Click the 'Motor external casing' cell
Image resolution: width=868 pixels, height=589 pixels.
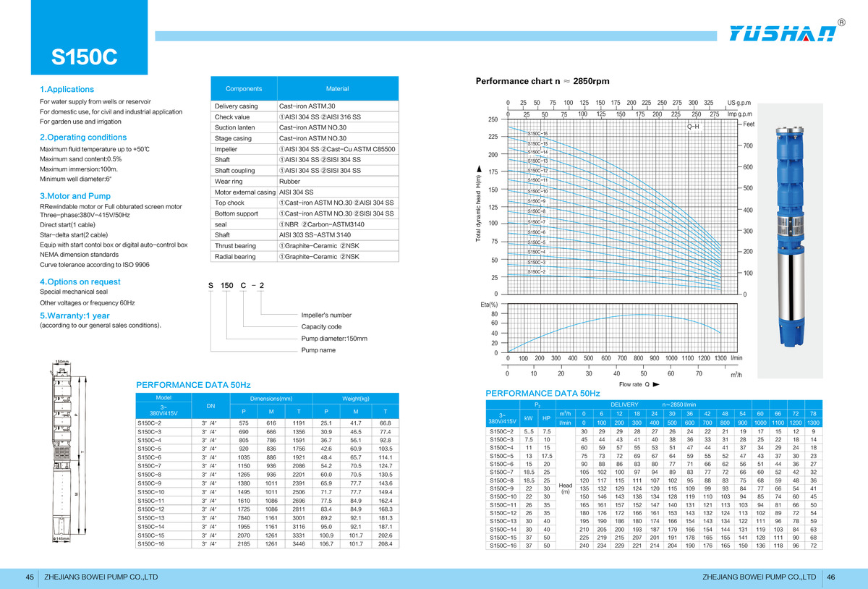(x=244, y=192)
